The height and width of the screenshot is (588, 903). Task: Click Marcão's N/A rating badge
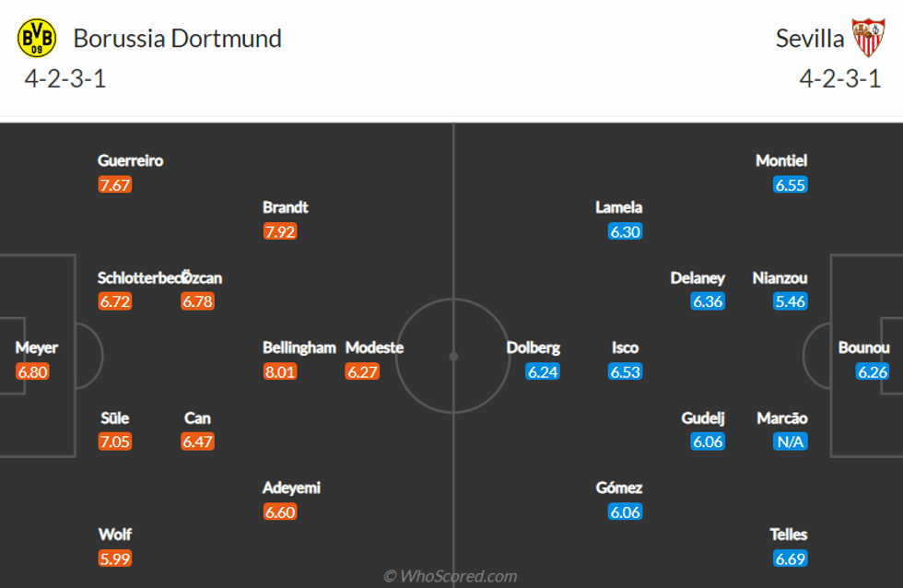(x=791, y=441)
